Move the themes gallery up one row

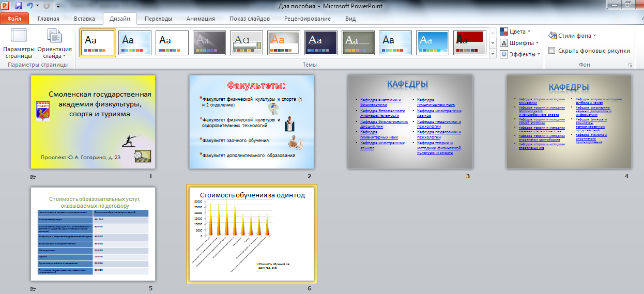493,33
